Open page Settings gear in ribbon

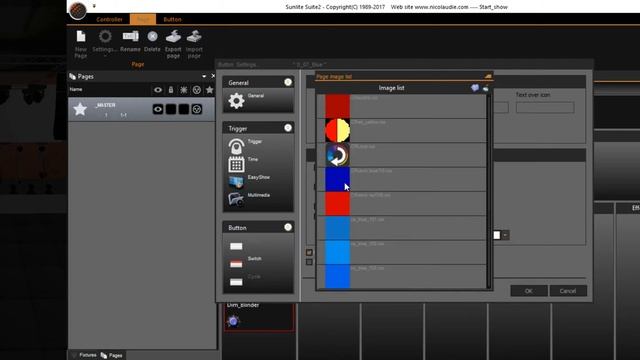[105, 36]
